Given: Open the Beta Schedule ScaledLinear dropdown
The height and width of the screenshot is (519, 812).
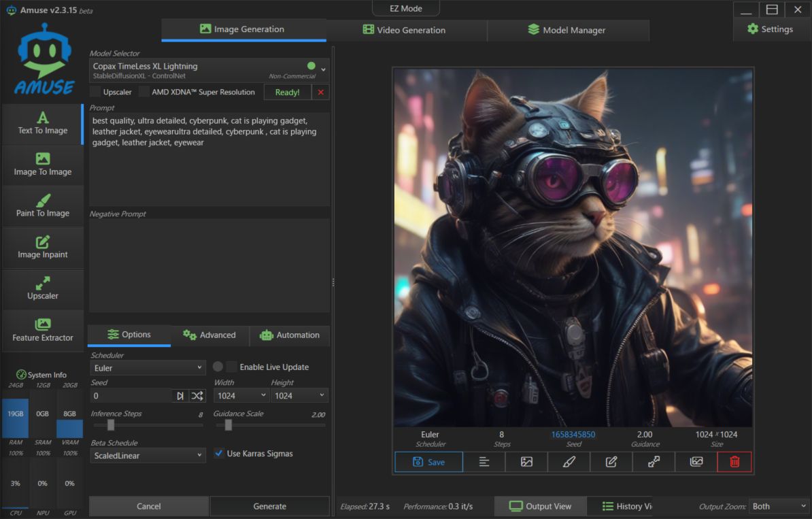Looking at the screenshot, I should pos(148,455).
